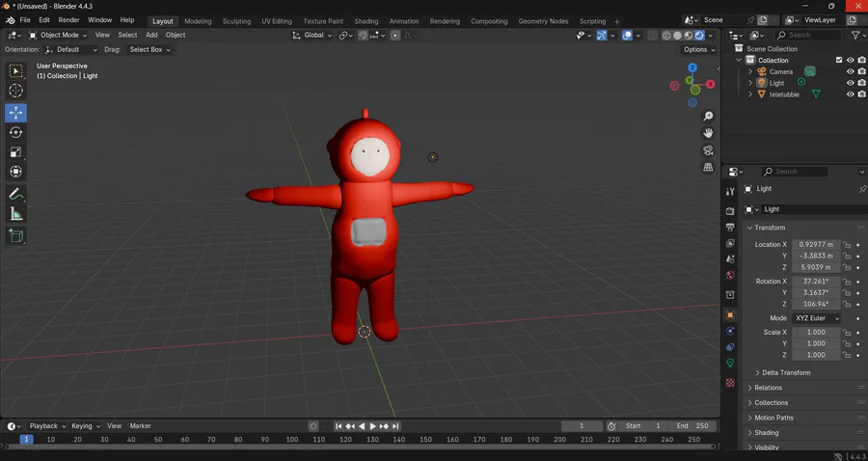Open the Object properties tab

730,315
